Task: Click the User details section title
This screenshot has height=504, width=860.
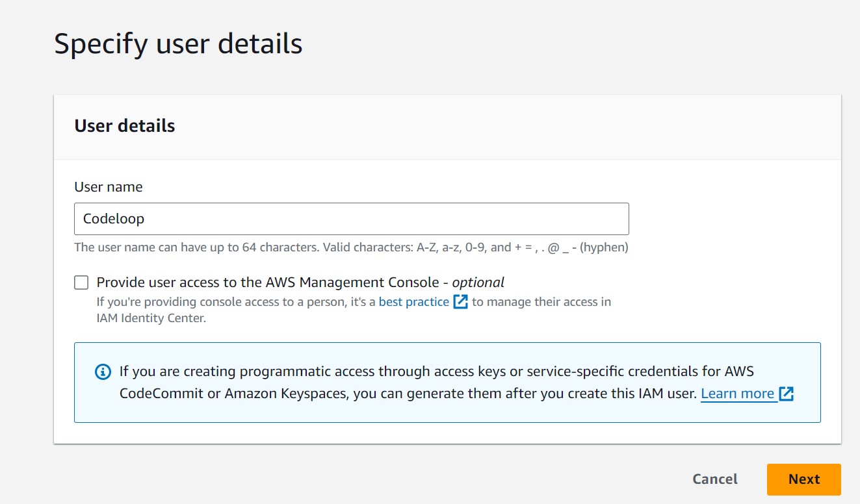Action: (x=125, y=125)
